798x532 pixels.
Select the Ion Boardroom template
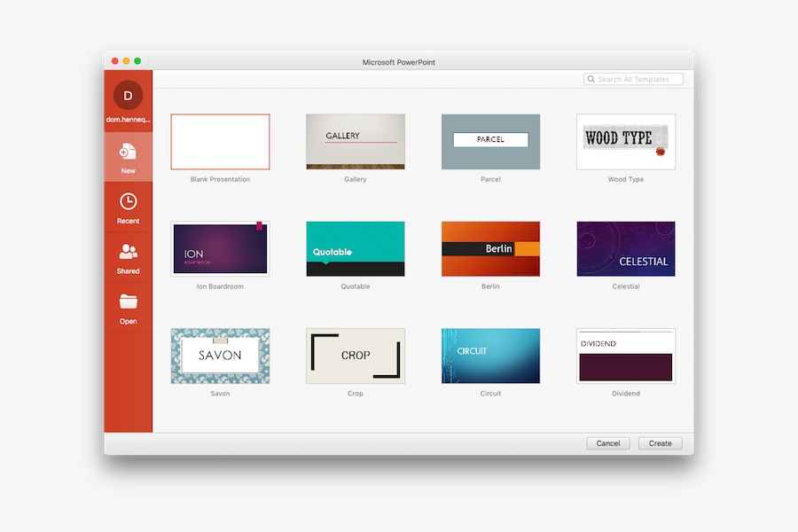(220, 249)
